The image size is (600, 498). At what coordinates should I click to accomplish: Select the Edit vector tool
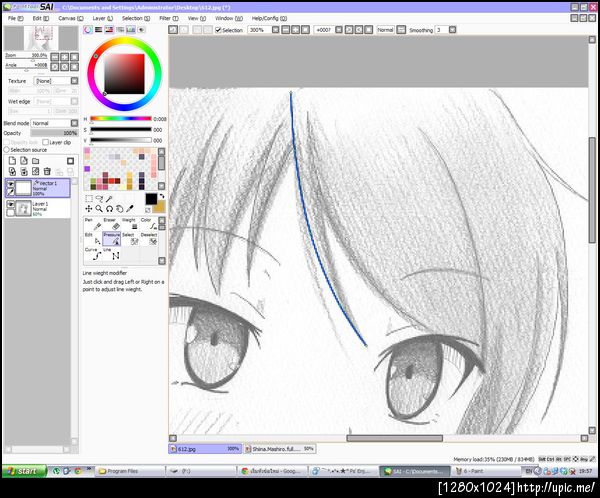click(93, 239)
